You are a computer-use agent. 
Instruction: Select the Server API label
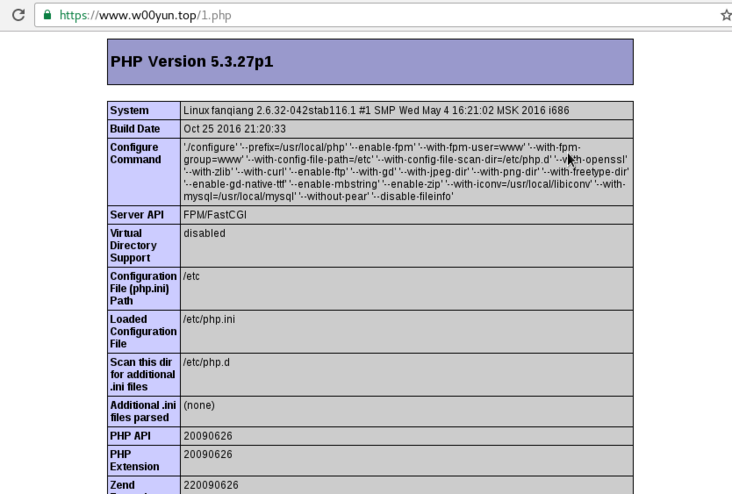[137, 215]
